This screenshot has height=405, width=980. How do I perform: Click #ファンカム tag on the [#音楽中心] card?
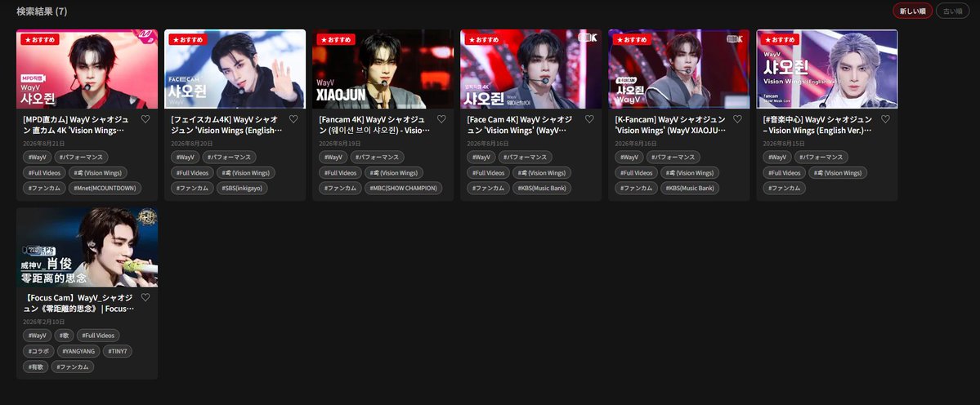(784, 188)
